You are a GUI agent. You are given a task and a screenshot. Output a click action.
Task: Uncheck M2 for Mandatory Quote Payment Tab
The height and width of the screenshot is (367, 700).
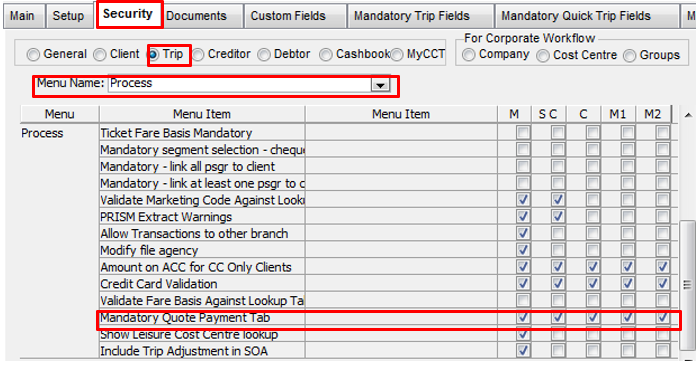(662, 317)
